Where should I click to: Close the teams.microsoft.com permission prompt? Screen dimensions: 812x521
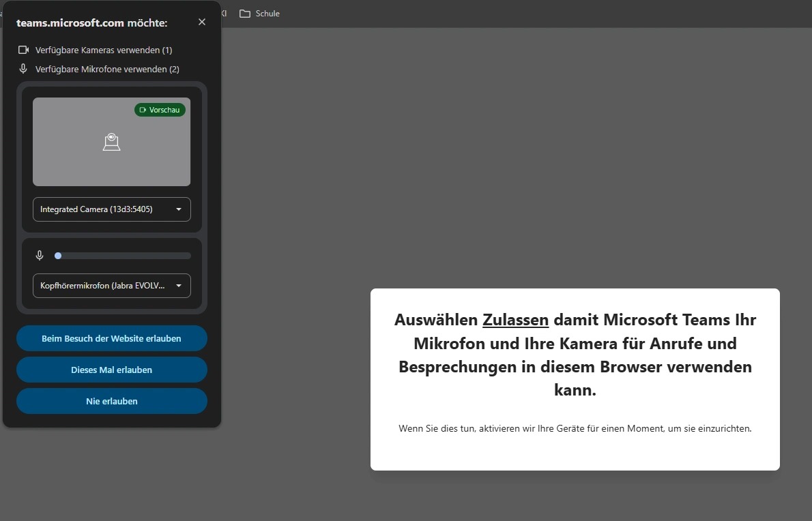(x=202, y=22)
